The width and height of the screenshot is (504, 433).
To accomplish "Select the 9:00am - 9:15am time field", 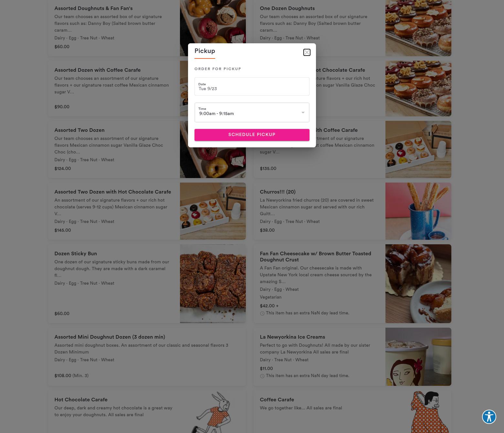I will tap(252, 112).
